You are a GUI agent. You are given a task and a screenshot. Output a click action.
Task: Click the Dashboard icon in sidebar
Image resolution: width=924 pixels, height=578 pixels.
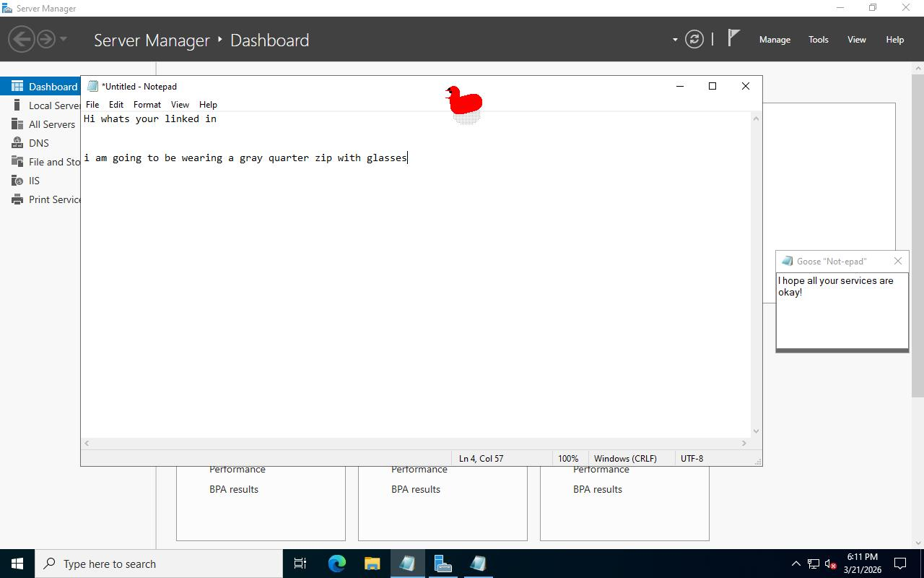click(x=17, y=87)
